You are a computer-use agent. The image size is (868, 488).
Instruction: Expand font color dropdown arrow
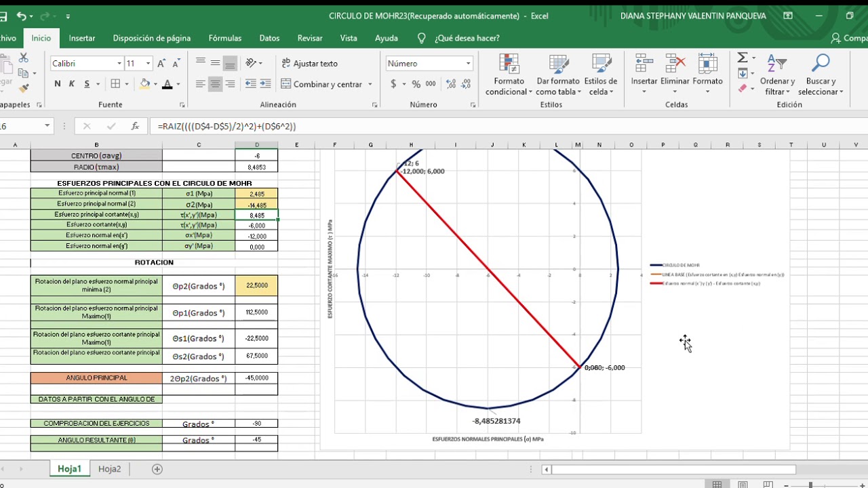point(178,84)
